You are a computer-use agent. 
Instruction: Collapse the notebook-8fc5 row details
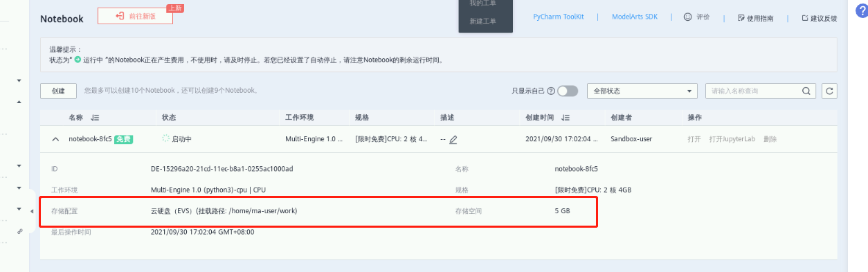(55, 139)
